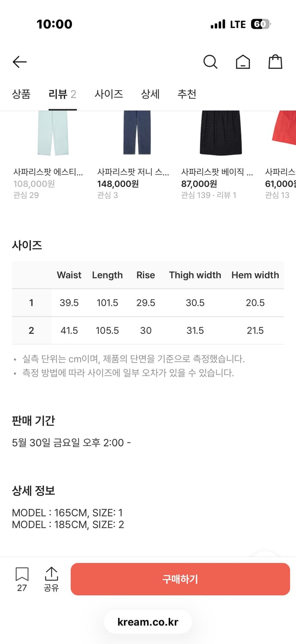Viewport: 296px width, 644px height.
Task: Open the search icon
Action: point(210,61)
